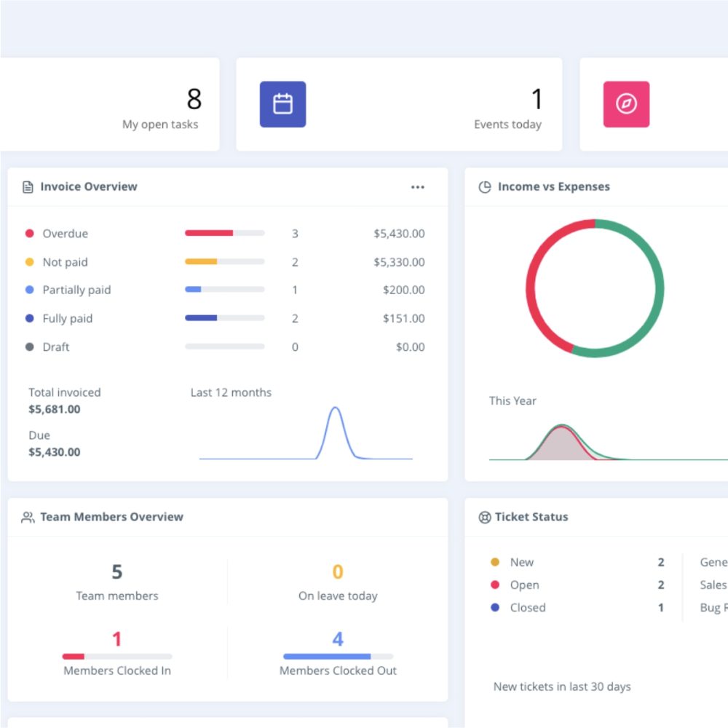The width and height of the screenshot is (728, 728).
Task: Select the Closed ticket status label
Action: click(528, 607)
